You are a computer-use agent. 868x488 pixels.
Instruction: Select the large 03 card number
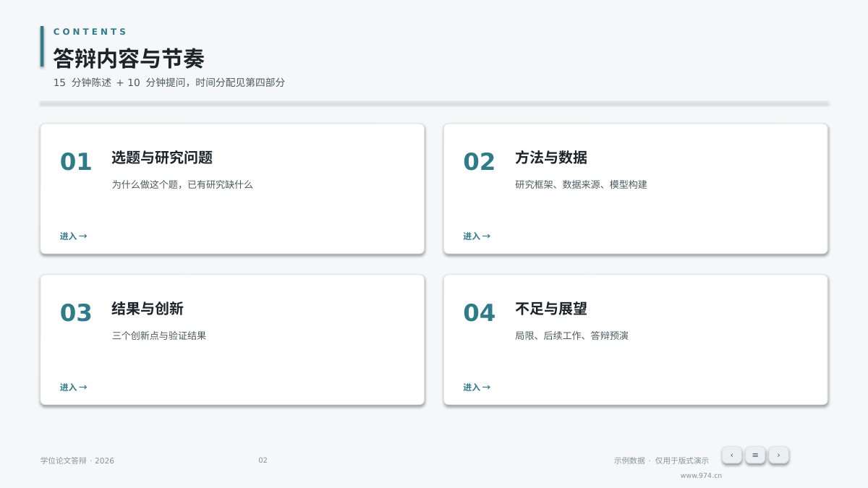click(76, 313)
